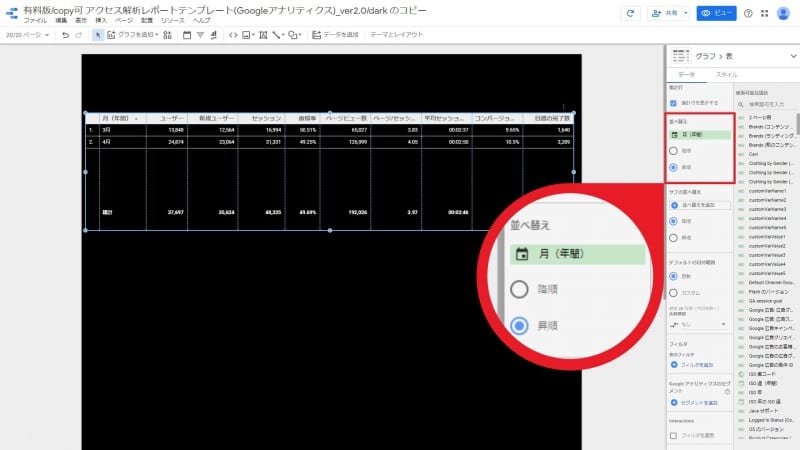Select 降順 radio under 並べ替え
The width and height of the screenshot is (800, 450).
pos(673,151)
